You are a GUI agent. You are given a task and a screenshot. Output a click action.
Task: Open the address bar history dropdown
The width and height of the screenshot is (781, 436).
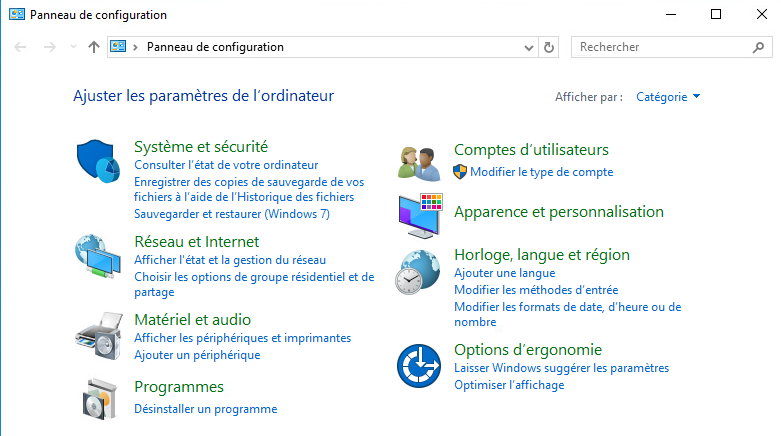coord(529,47)
